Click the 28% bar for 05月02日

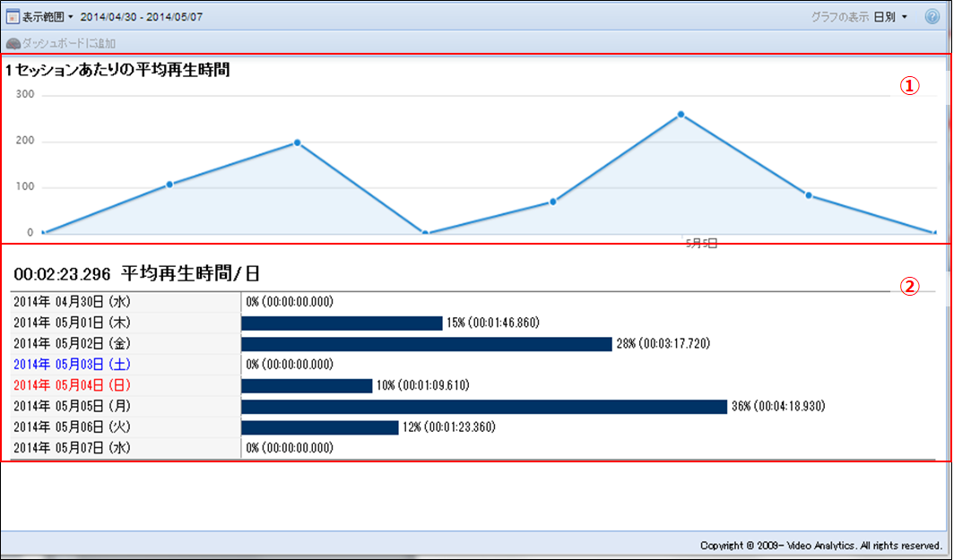point(426,344)
